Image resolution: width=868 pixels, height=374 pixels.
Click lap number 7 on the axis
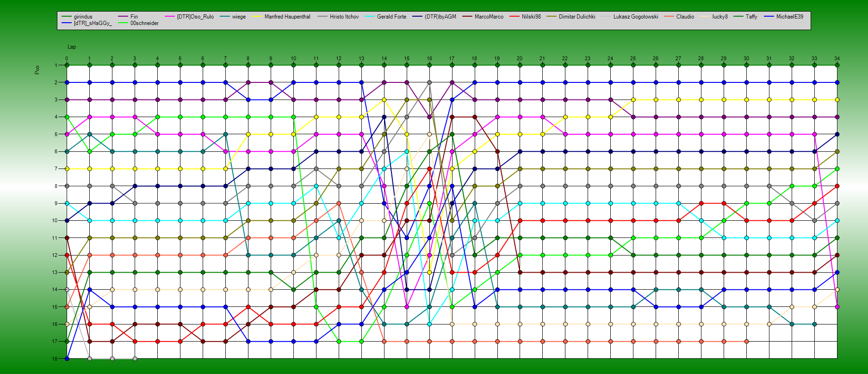225,59
